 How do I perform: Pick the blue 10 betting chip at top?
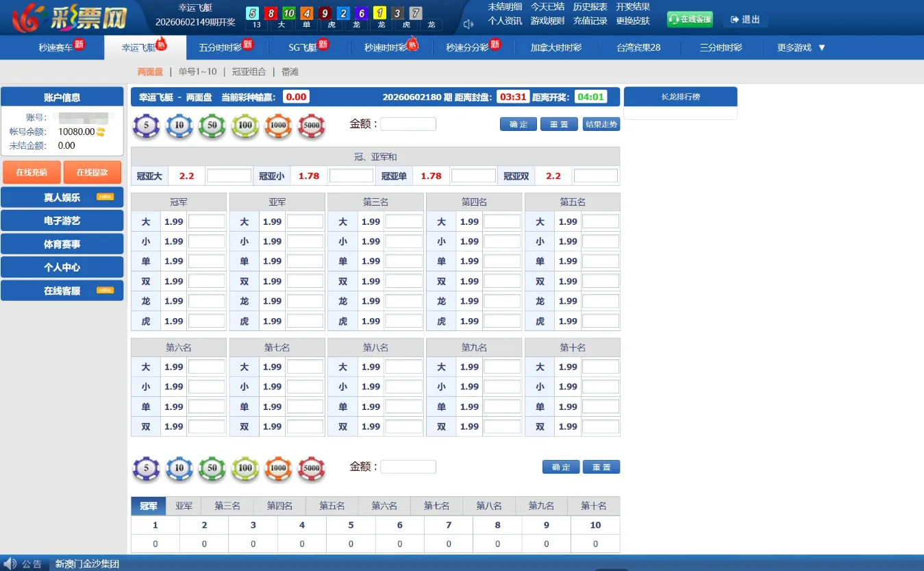(x=179, y=126)
